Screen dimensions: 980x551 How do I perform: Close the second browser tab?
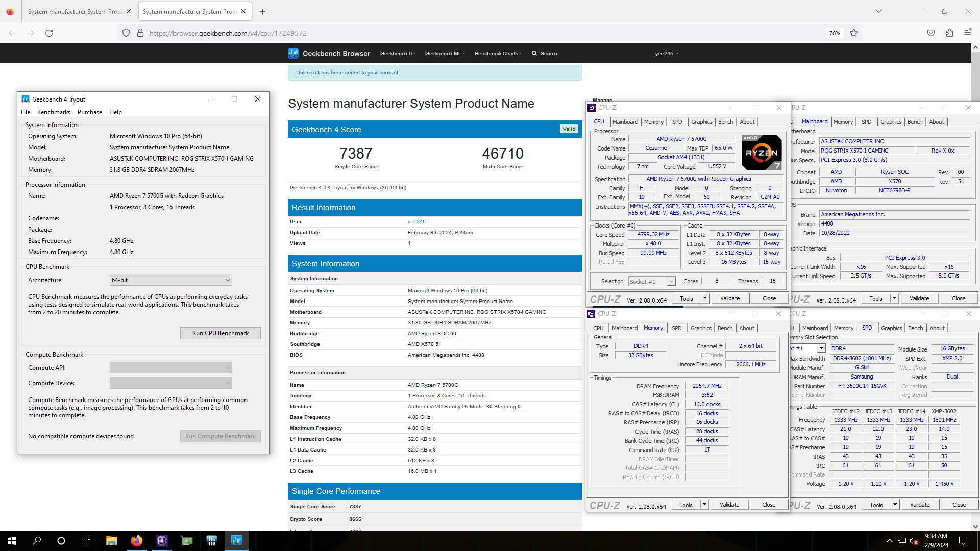pos(243,11)
